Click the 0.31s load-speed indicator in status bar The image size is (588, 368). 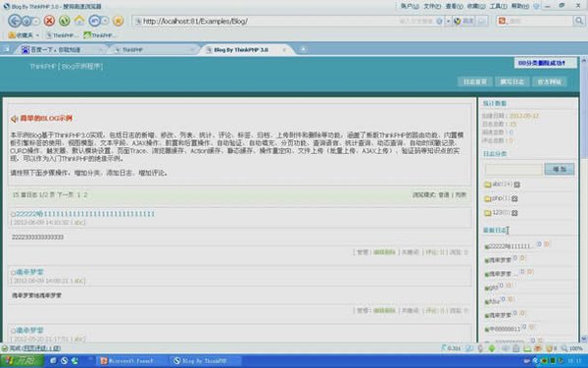(451, 348)
